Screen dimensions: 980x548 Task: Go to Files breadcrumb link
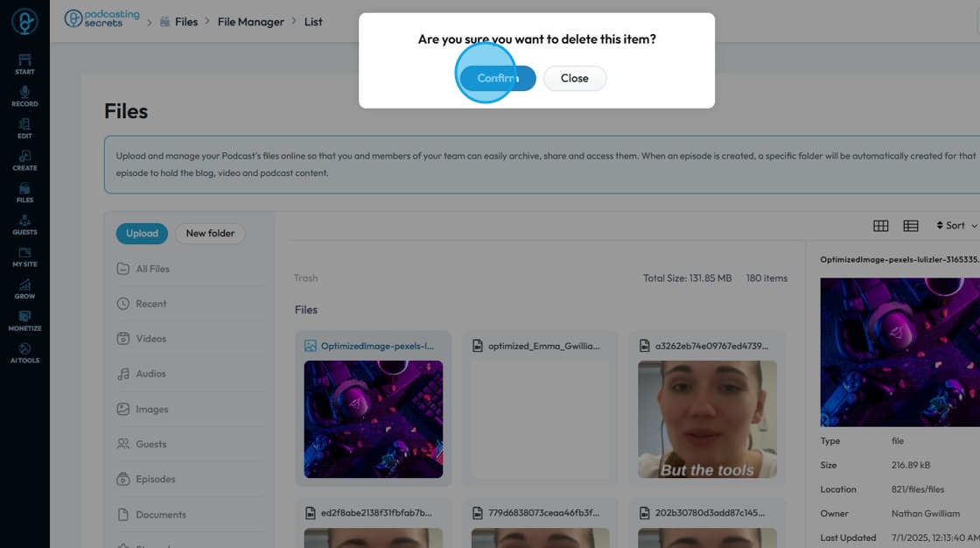[x=186, y=22]
